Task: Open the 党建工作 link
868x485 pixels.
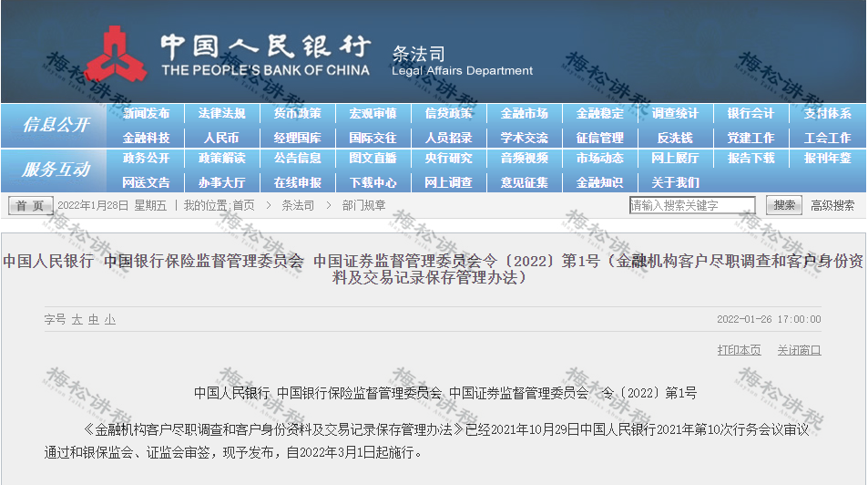Action: [x=751, y=138]
